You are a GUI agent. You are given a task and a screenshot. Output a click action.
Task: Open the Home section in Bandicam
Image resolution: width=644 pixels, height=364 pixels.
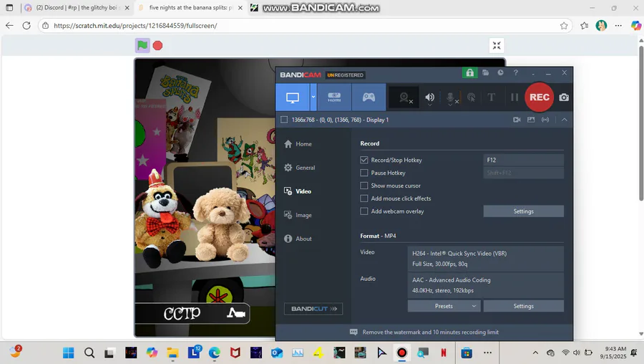coord(298,144)
